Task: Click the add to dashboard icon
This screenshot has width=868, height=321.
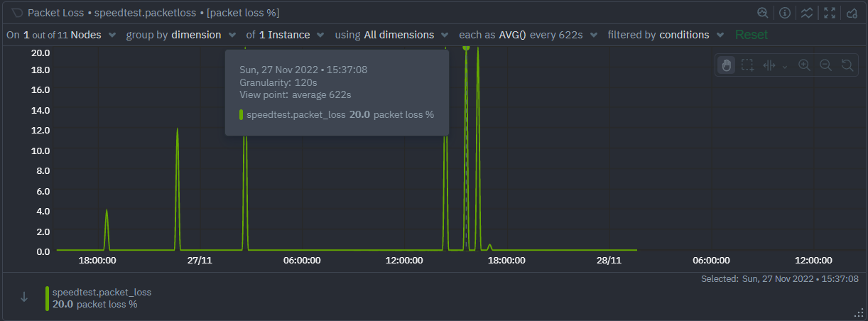Action: (x=852, y=13)
